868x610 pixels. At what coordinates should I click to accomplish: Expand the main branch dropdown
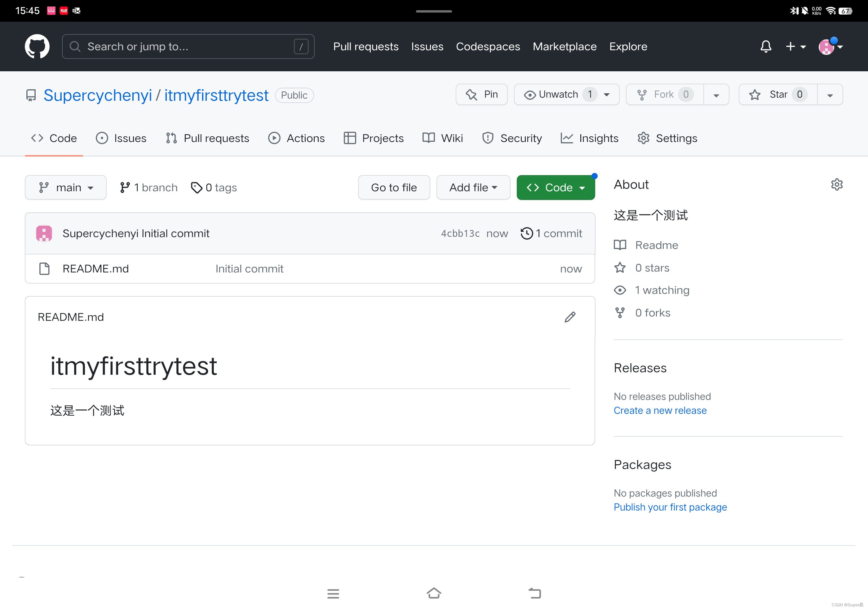[x=66, y=188]
